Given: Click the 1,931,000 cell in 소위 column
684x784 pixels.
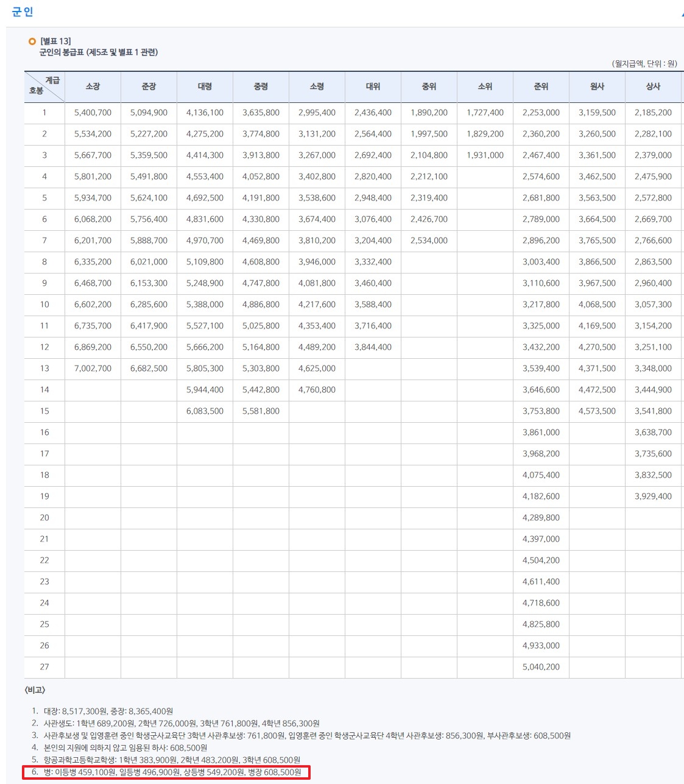Looking at the screenshot, I should pyautogui.click(x=485, y=155).
